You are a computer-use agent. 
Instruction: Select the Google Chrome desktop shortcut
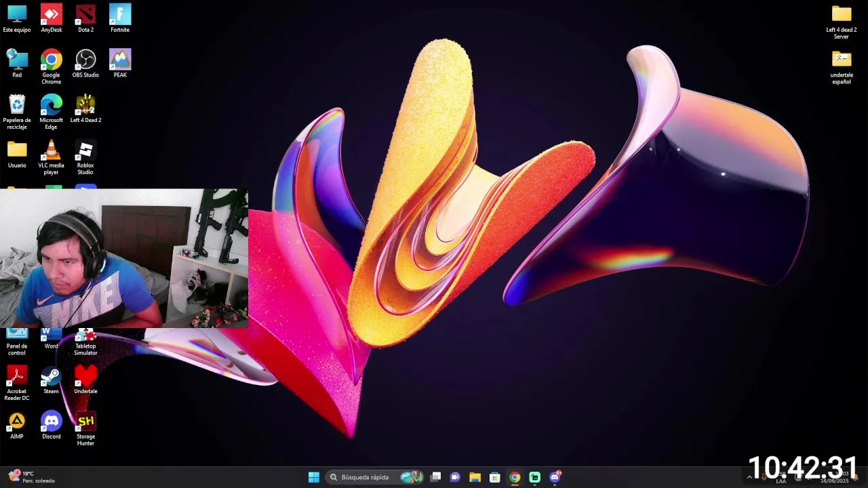point(52,67)
